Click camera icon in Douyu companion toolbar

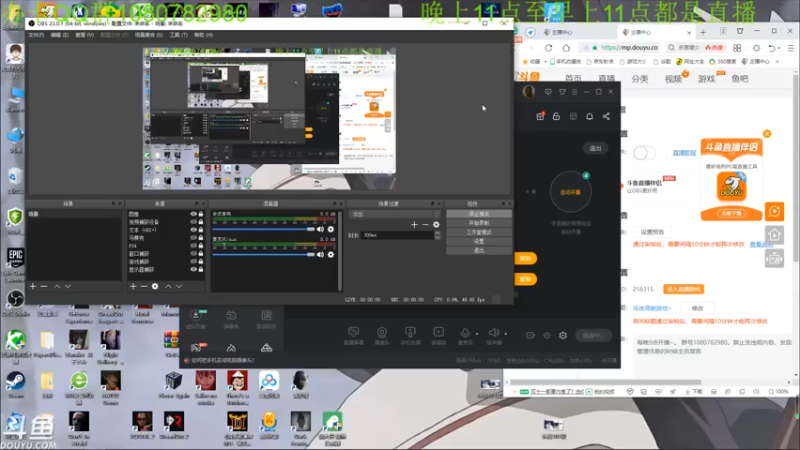click(x=382, y=335)
